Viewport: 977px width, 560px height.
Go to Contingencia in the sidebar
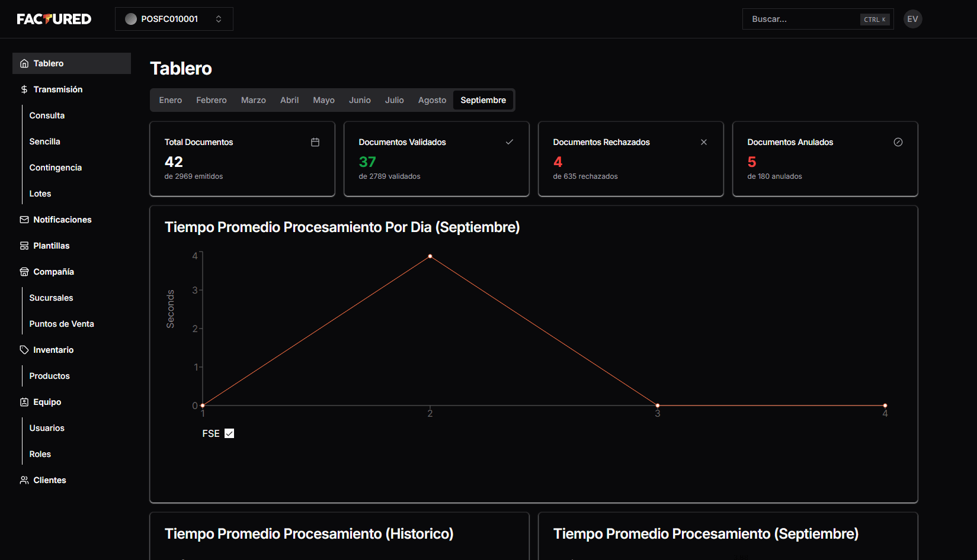coord(56,168)
